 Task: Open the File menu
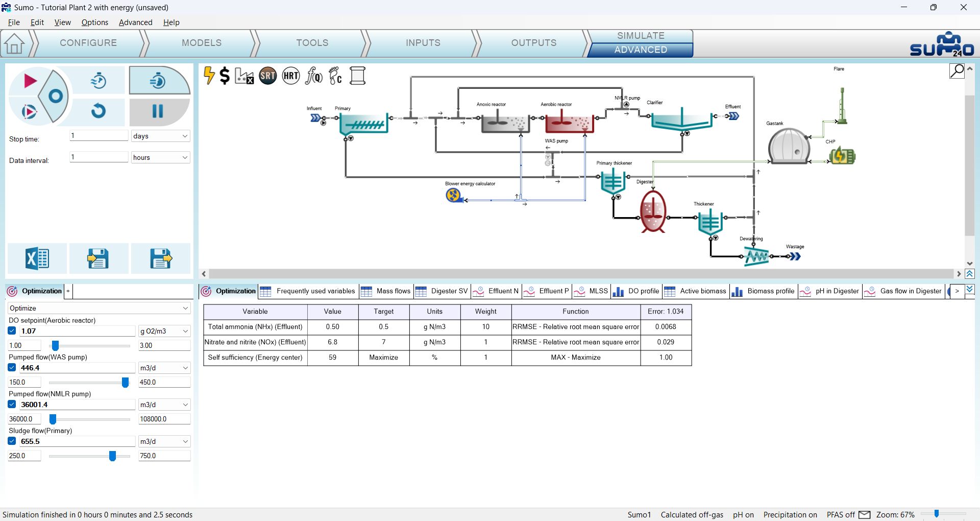[x=14, y=22]
